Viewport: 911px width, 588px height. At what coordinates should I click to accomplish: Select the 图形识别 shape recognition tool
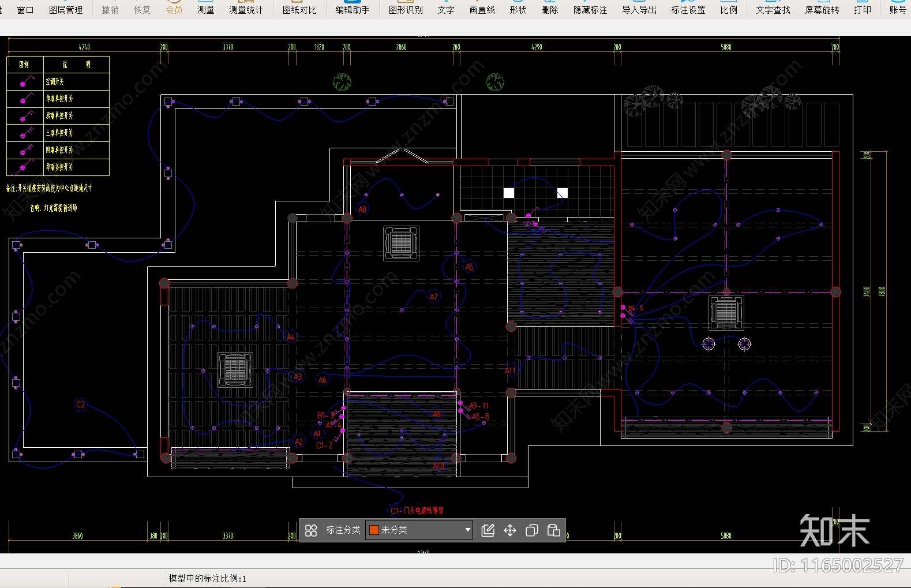pos(406,10)
